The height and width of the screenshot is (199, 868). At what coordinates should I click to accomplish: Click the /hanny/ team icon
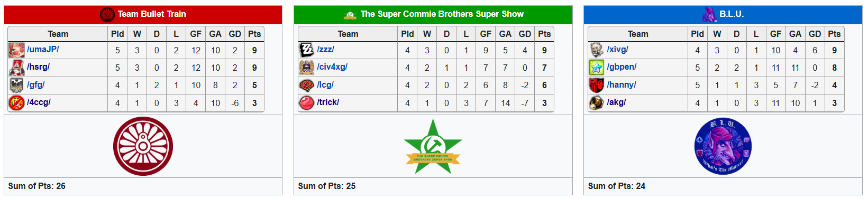[x=597, y=85]
